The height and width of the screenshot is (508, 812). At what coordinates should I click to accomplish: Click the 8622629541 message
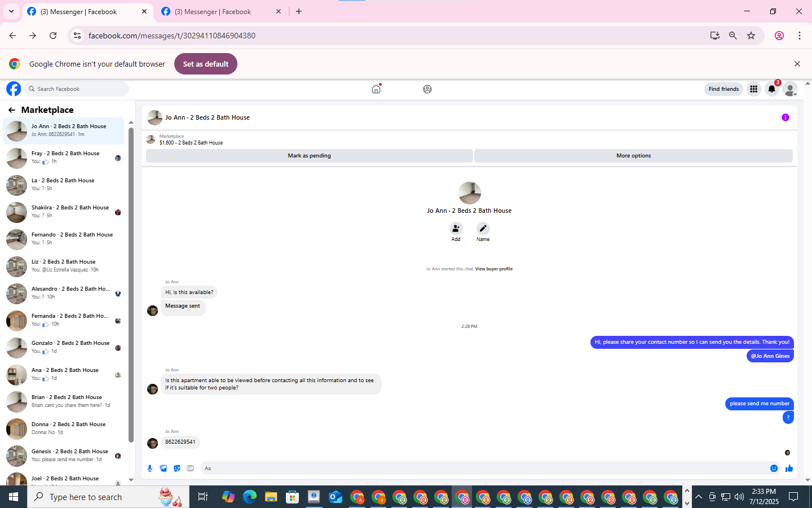coord(180,442)
